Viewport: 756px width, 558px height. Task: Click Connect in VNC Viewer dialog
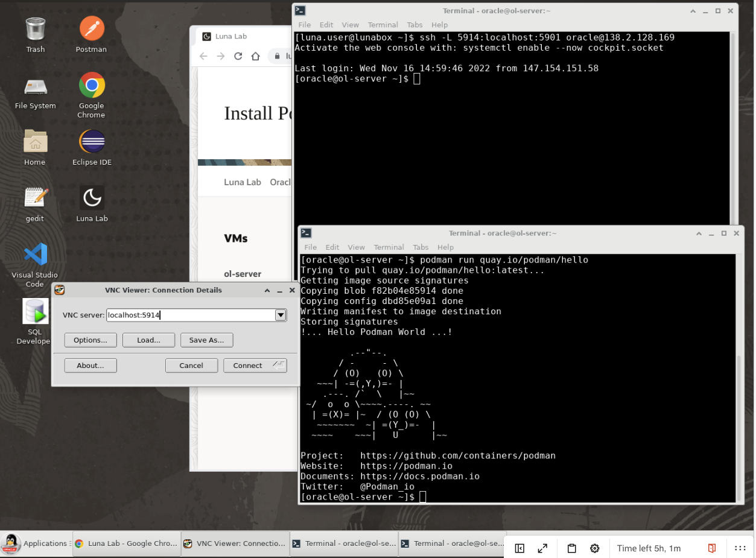[255, 366]
